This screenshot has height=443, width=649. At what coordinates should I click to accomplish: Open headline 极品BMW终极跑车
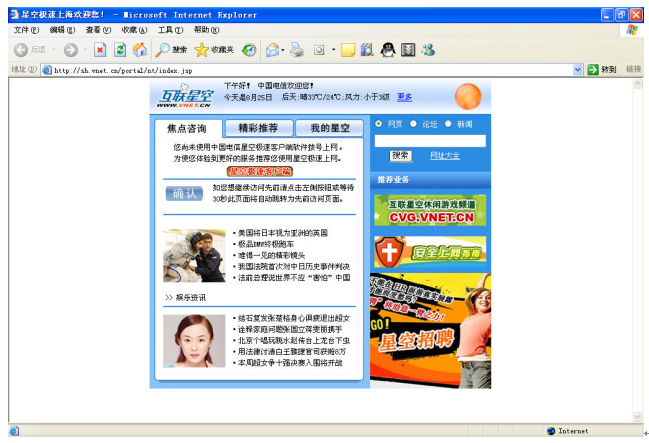point(266,244)
